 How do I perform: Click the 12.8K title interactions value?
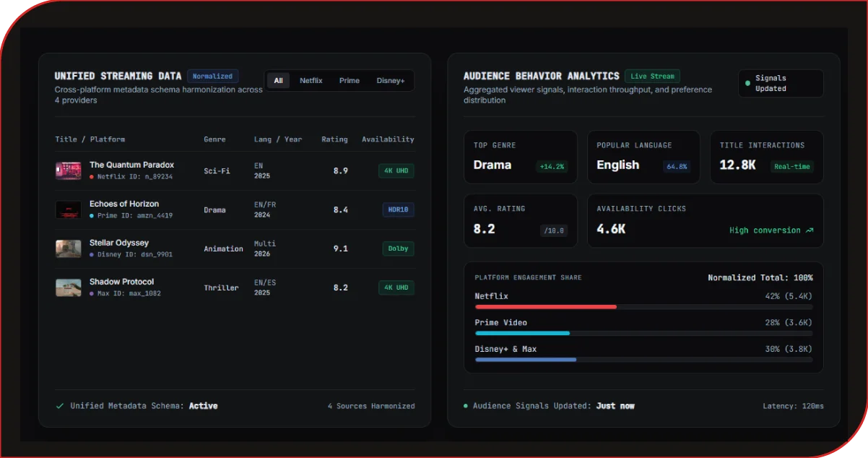click(x=737, y=165)
